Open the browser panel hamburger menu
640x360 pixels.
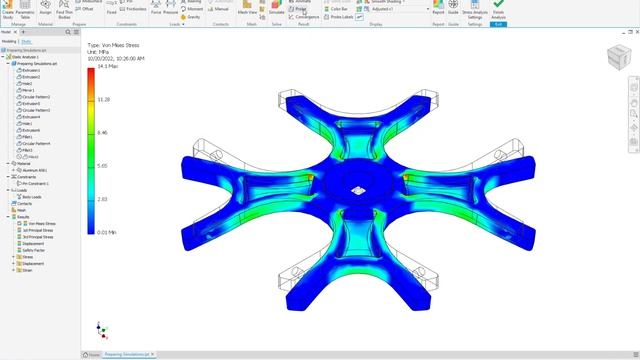[76, 32]
